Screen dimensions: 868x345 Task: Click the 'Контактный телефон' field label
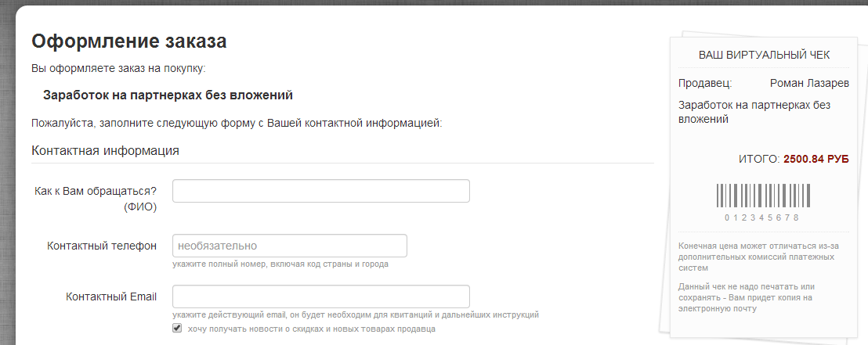[x=102, y=246]
